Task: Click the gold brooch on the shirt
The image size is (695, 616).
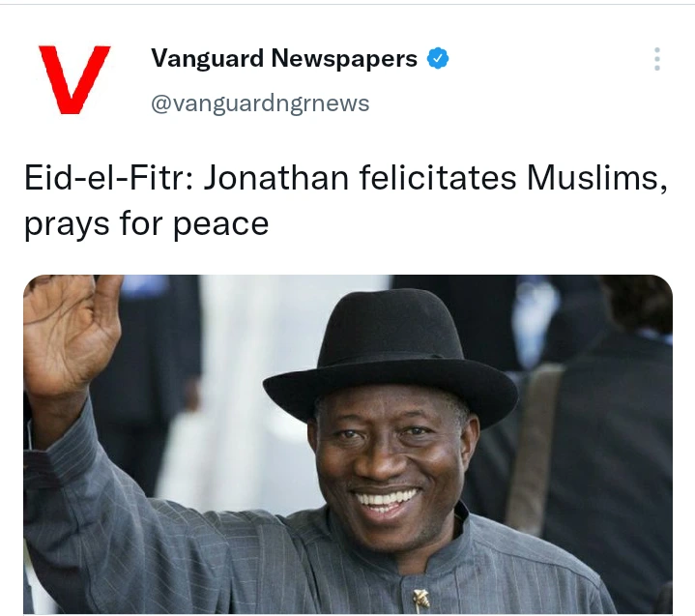Action: coord(420,599)
